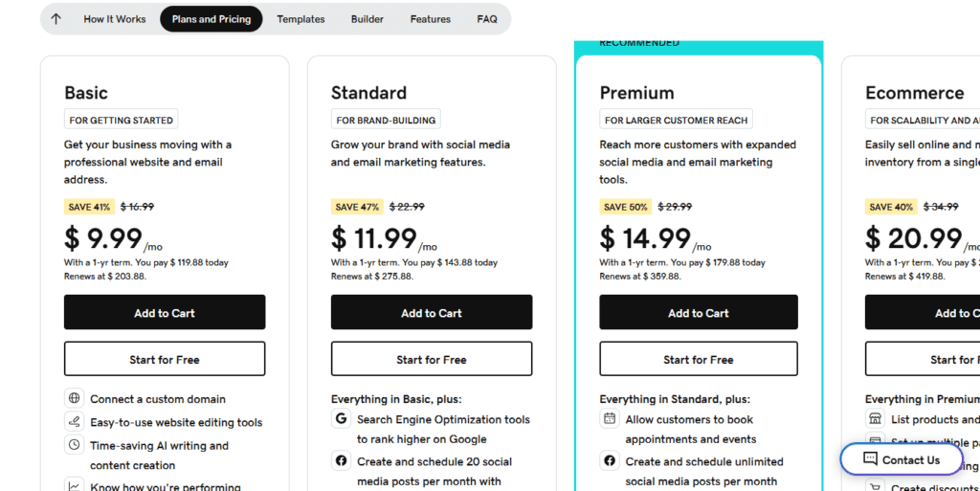Click the up arrow icon in navigation bar
980x491 pixels.
(56, 19)
